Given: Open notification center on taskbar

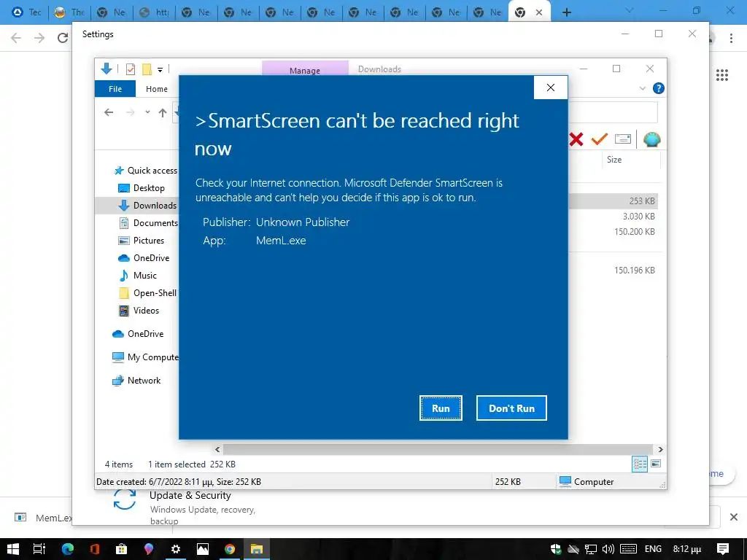Looking at the screenshot, I should 723,549.
